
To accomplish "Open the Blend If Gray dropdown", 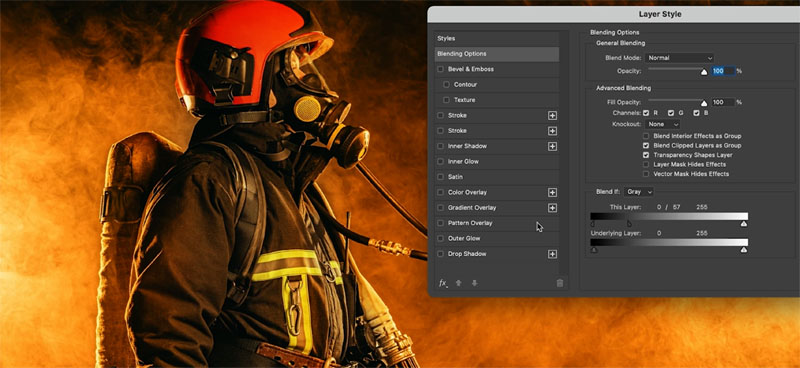I will pyautogui.click(x=639, y=192).
